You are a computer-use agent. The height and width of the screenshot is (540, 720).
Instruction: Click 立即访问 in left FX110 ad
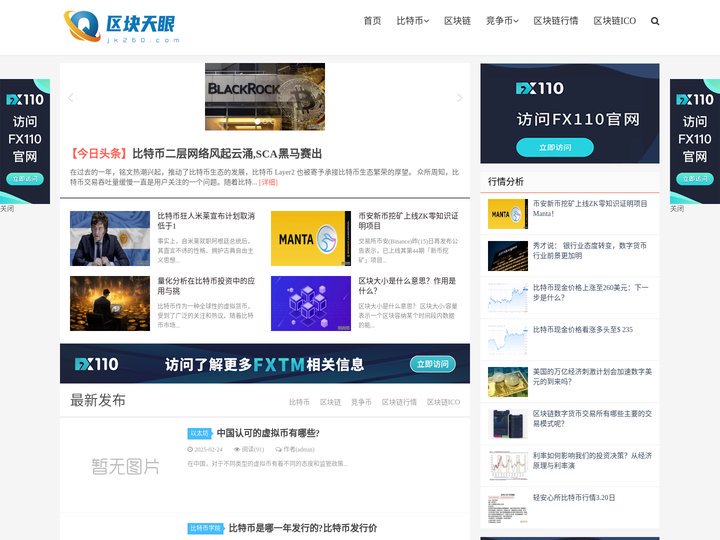click(x=25, y=179)
